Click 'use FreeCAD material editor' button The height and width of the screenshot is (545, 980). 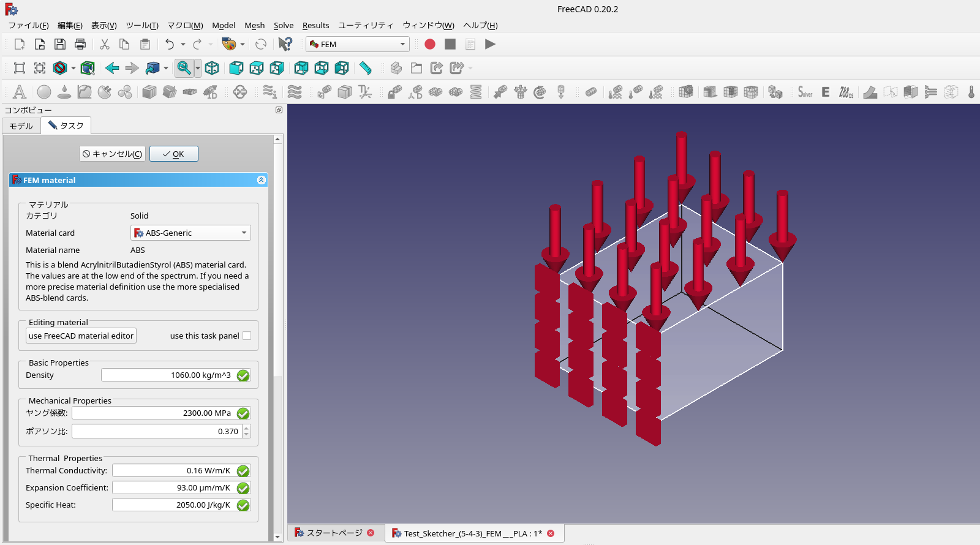(81, 336)
